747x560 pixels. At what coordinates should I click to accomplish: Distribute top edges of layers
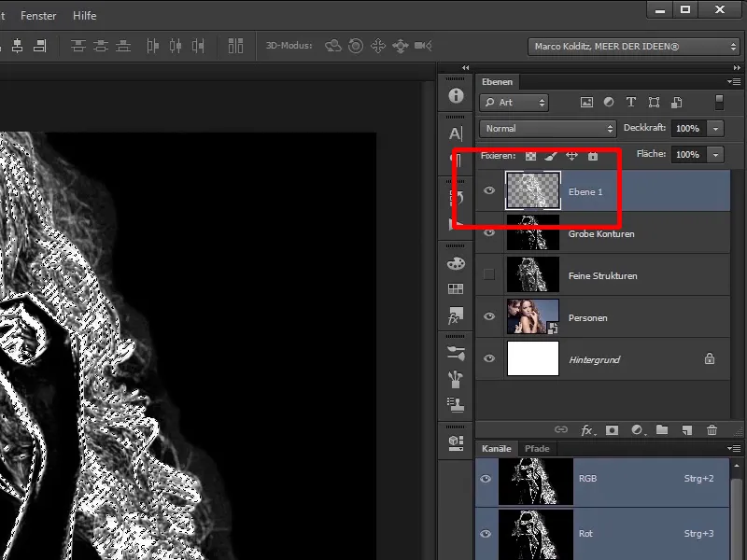(78, 46)
